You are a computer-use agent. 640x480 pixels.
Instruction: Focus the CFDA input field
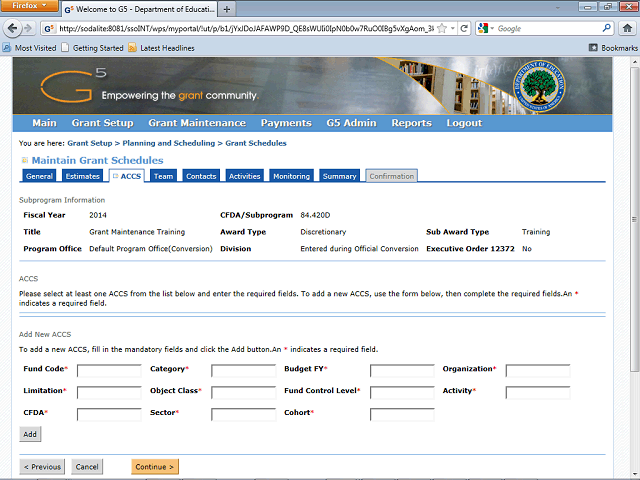coord(109,415)
